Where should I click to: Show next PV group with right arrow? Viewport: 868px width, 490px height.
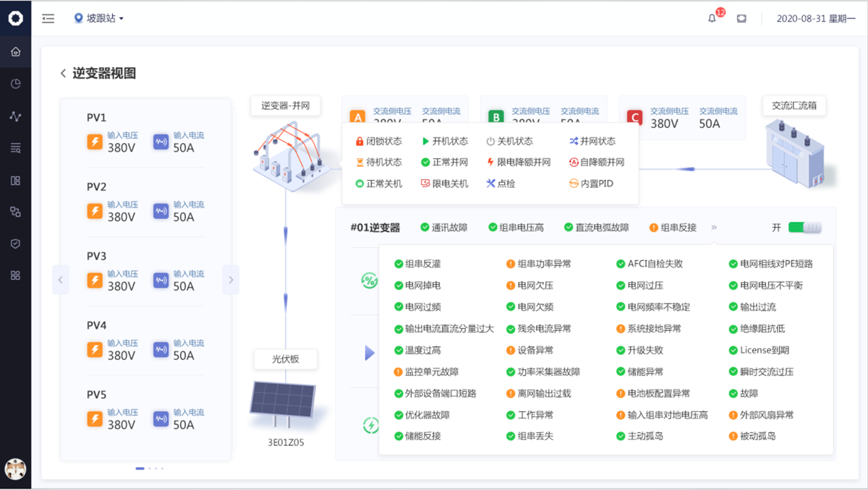coord(231,280)
